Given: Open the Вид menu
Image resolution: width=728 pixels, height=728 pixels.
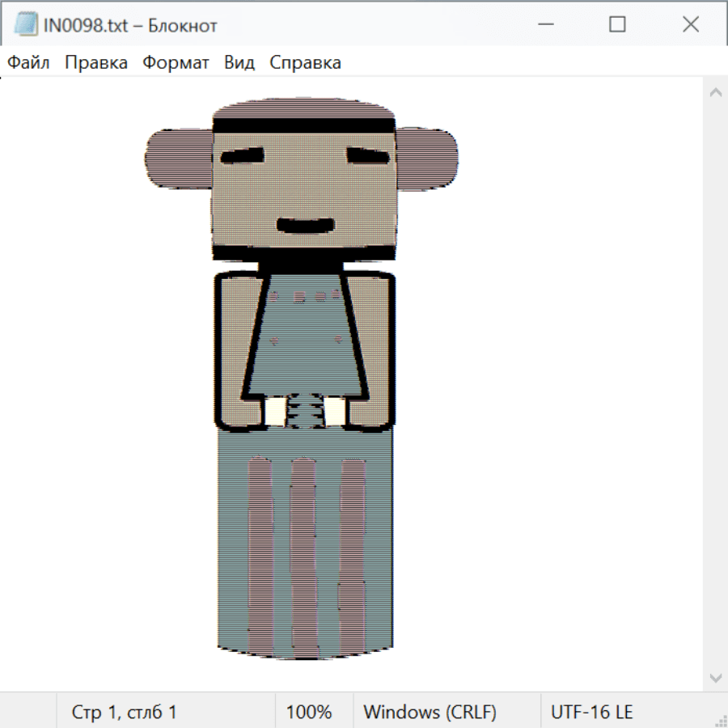Looking at the screenshot, I should point(239,62).
